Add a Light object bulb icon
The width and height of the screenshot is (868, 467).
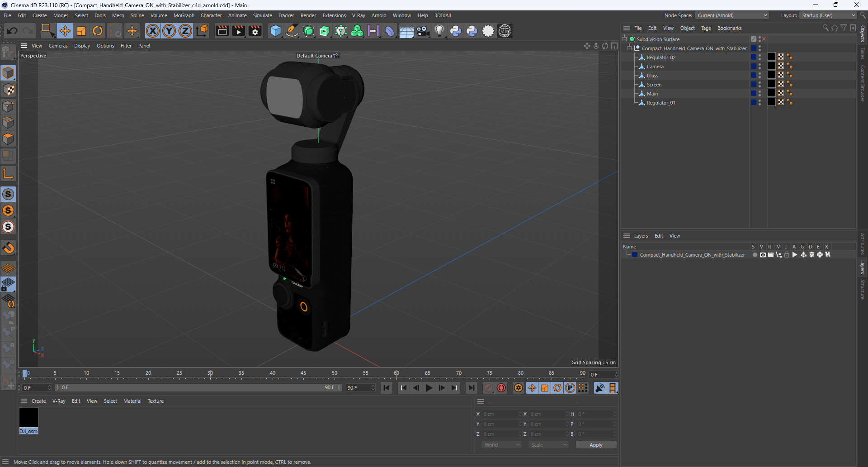click(439, 31)
